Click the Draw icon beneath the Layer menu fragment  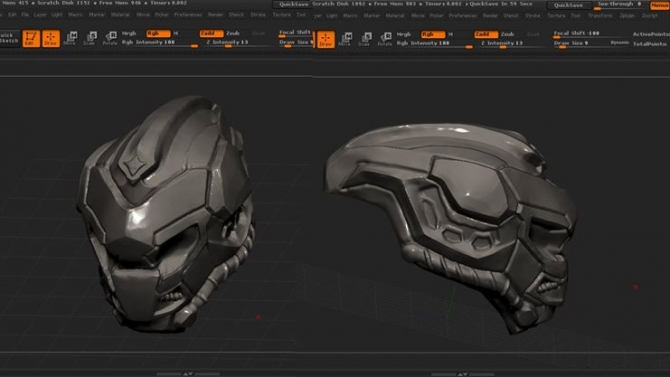tap(326, 39)
